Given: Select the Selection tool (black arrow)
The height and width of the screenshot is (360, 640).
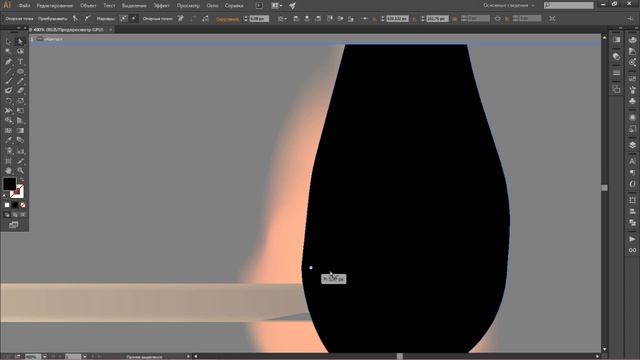Looking at the screenshot, I should click(9, 41).
